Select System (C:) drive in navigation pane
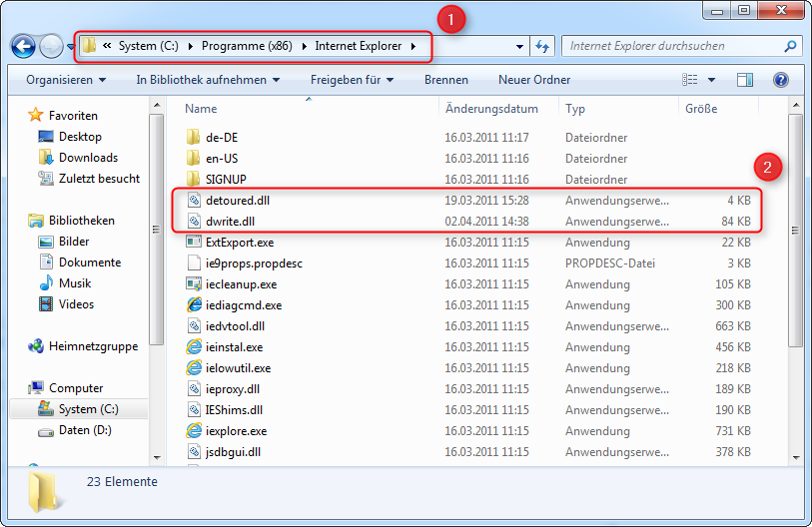The height and width of the screenshot is (527, 812). (x=89, y=409)
